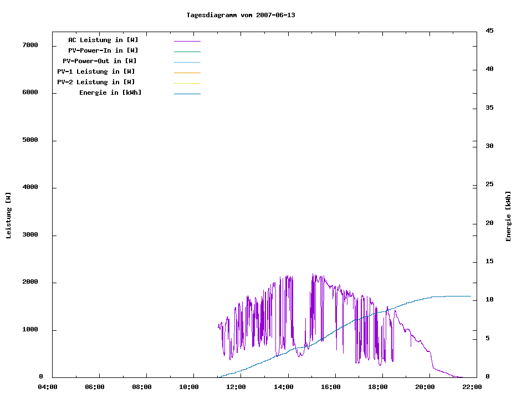Click the PV-1 Leistung legend label

[96, 71]
